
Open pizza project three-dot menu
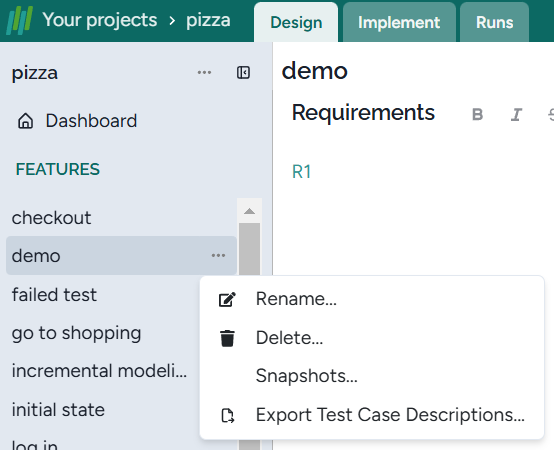point(204,72)
